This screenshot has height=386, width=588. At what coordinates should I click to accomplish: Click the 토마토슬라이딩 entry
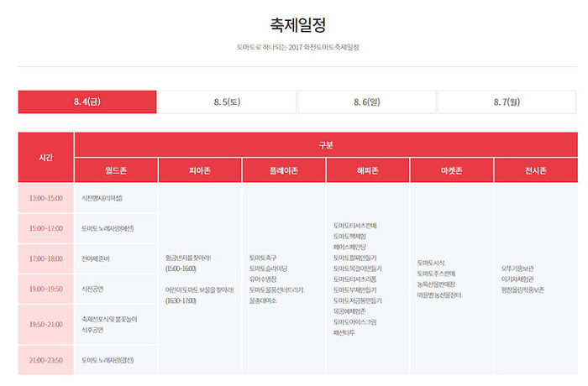pos(269,269)
